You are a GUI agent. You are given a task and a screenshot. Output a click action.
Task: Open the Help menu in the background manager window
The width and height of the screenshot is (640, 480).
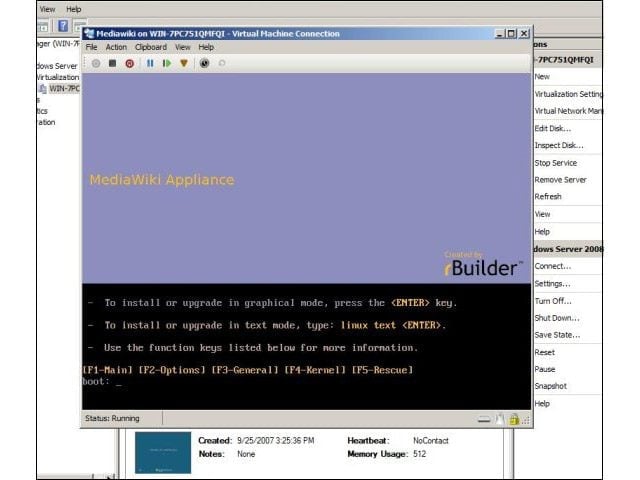click(74, 9)
